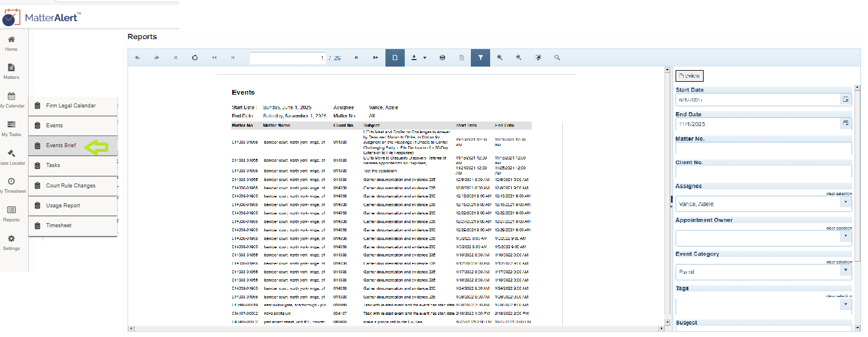Viewport: 868px width, 337px height.
Task: Toggle the parameters filter panel
Action: coord(480,58)
